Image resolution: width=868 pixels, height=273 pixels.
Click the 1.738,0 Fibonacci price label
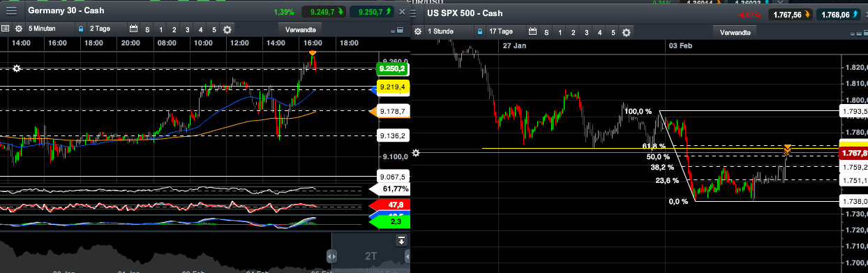tap(854, 201)
